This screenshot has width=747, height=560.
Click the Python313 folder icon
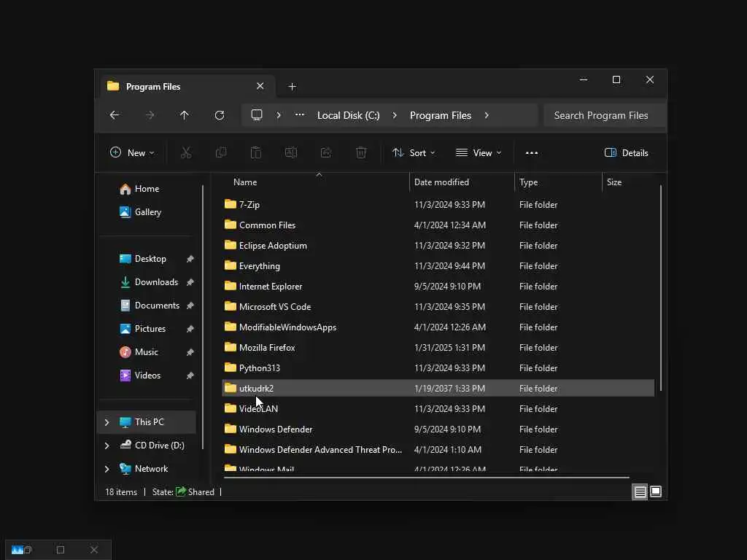230,367
